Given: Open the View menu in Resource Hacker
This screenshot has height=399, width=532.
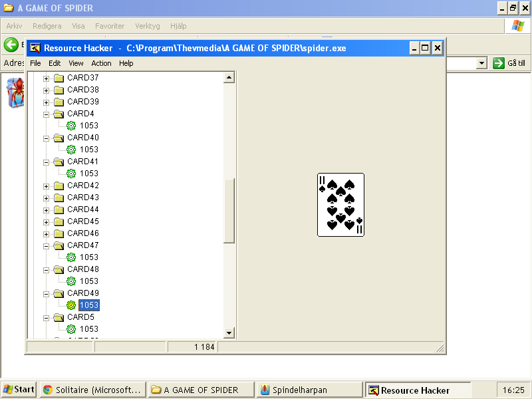Looking at the screenshot, I should (76, 63).
